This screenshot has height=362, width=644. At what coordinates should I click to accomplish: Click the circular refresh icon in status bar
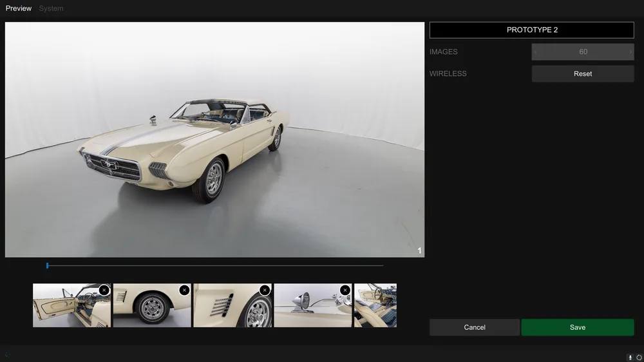[639, 357]
